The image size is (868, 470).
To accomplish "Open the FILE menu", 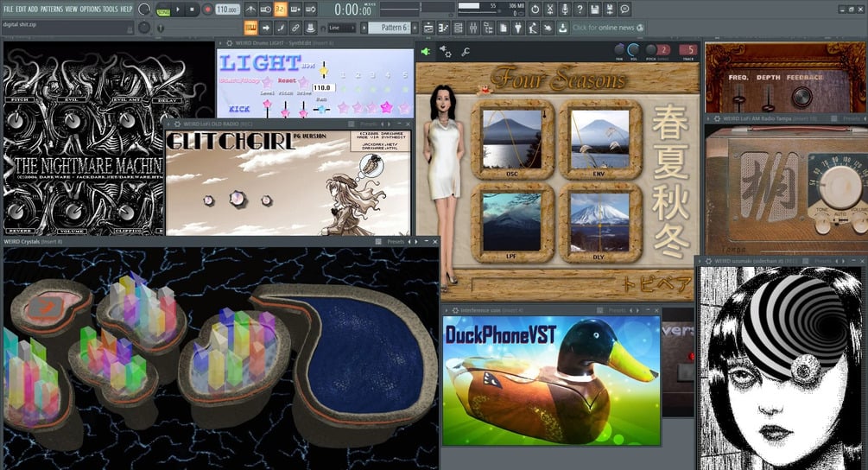I will 9,10.
